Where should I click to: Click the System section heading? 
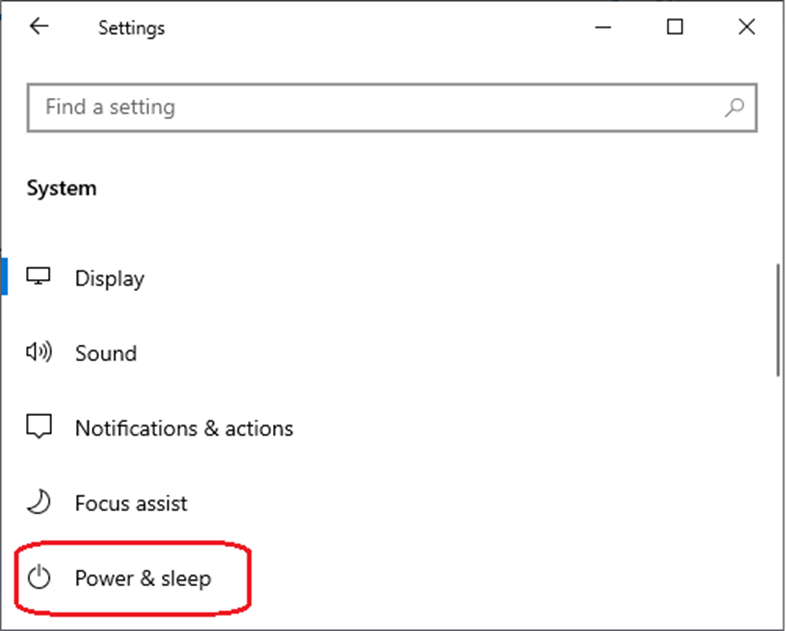coord(62,189)
